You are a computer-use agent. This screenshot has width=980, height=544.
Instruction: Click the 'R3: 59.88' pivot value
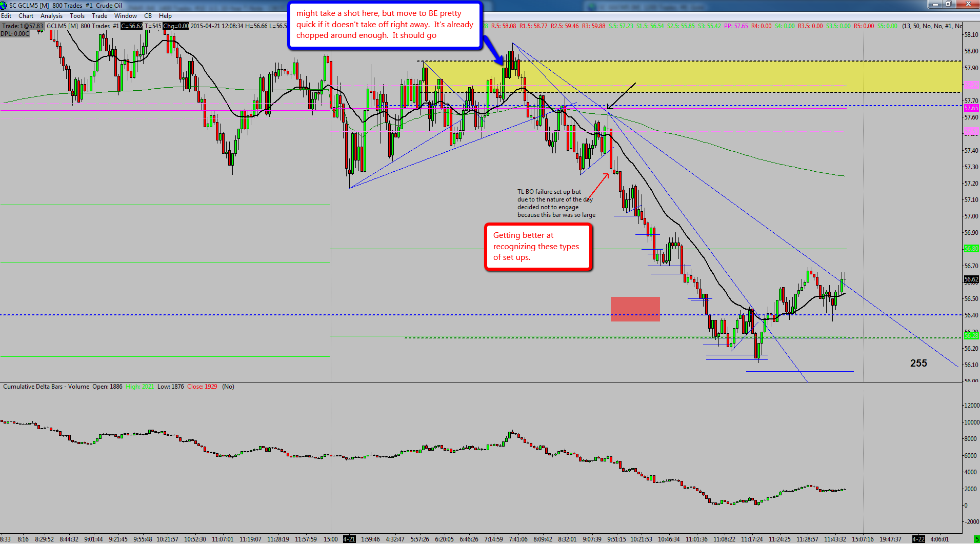[594, 26]
